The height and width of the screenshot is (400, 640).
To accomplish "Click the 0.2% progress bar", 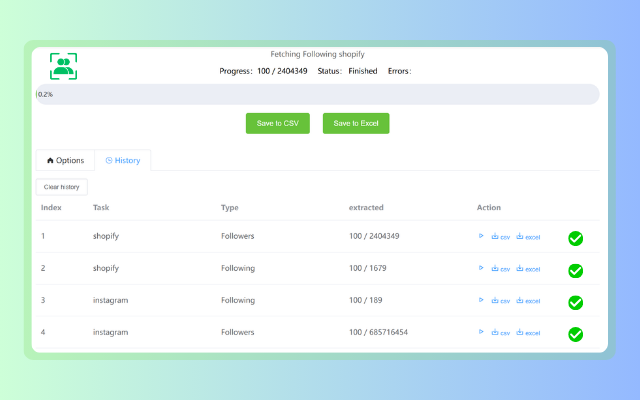I will coord(318,94).
